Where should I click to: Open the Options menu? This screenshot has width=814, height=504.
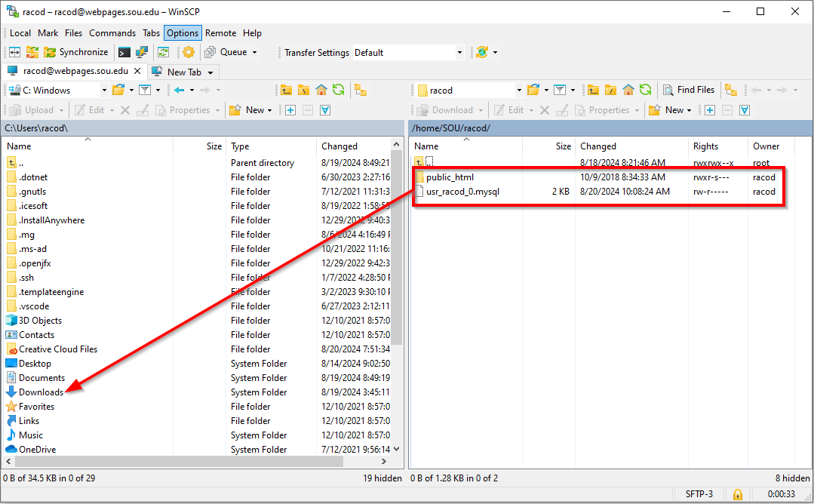pos(183,32)
